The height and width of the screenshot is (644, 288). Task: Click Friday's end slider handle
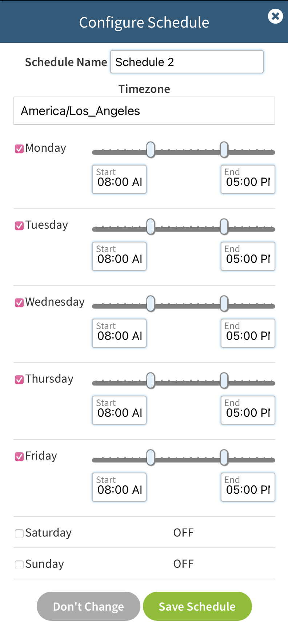[224, 458]
